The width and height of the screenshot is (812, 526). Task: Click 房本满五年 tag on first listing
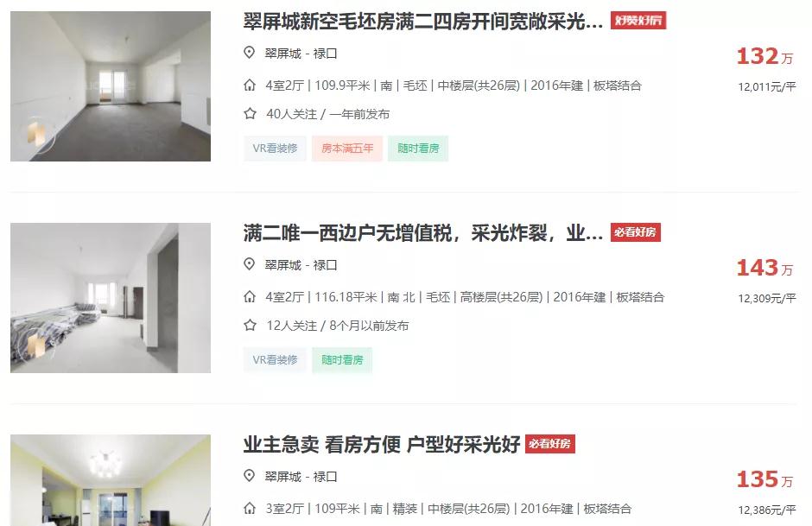coord(347,149)
